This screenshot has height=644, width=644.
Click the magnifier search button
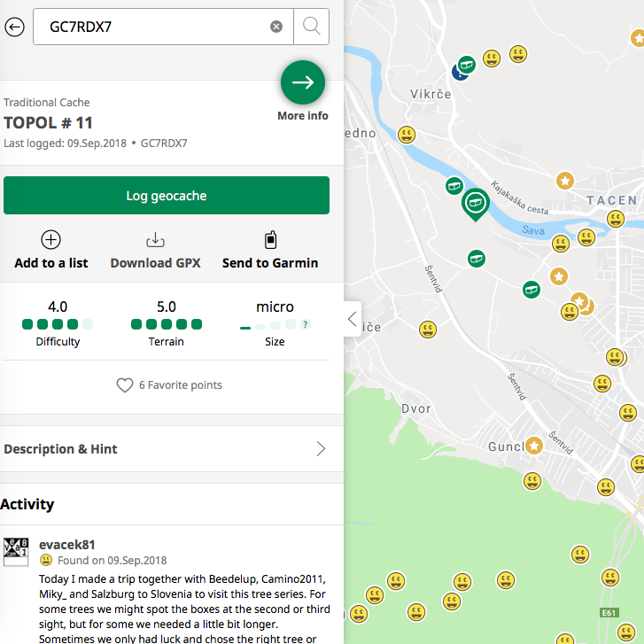coord(311,27)
